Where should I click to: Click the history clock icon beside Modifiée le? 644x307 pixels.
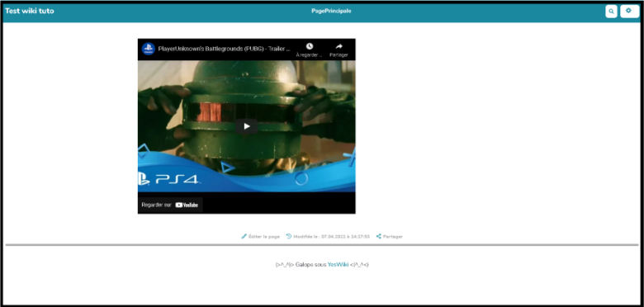(289, 236)
